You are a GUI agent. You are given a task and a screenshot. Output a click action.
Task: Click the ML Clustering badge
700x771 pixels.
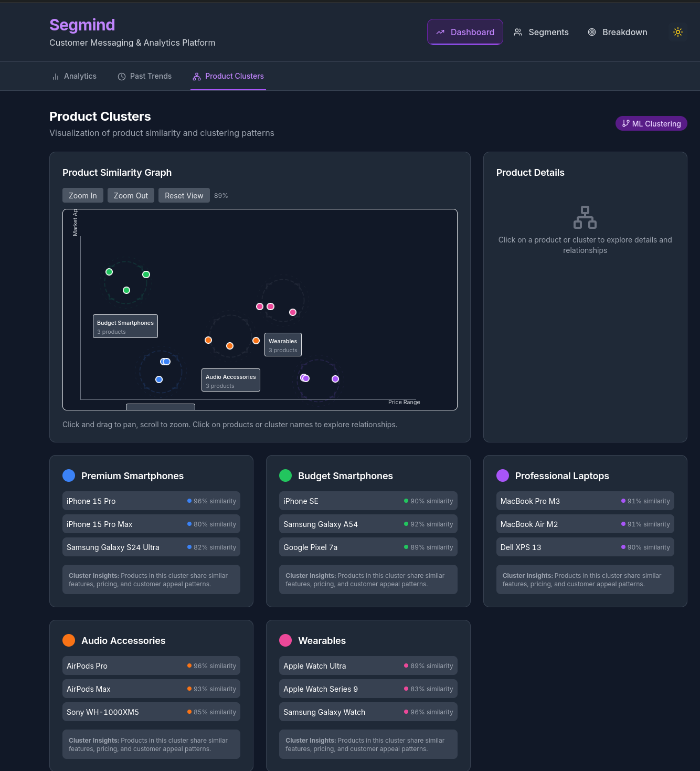tap(651, 123)
